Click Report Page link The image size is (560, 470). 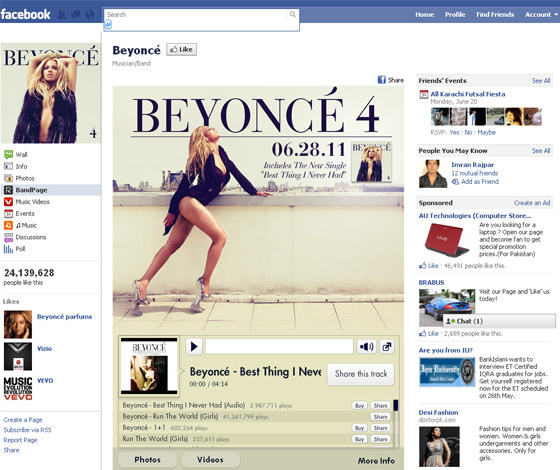(x=20, y=440)
